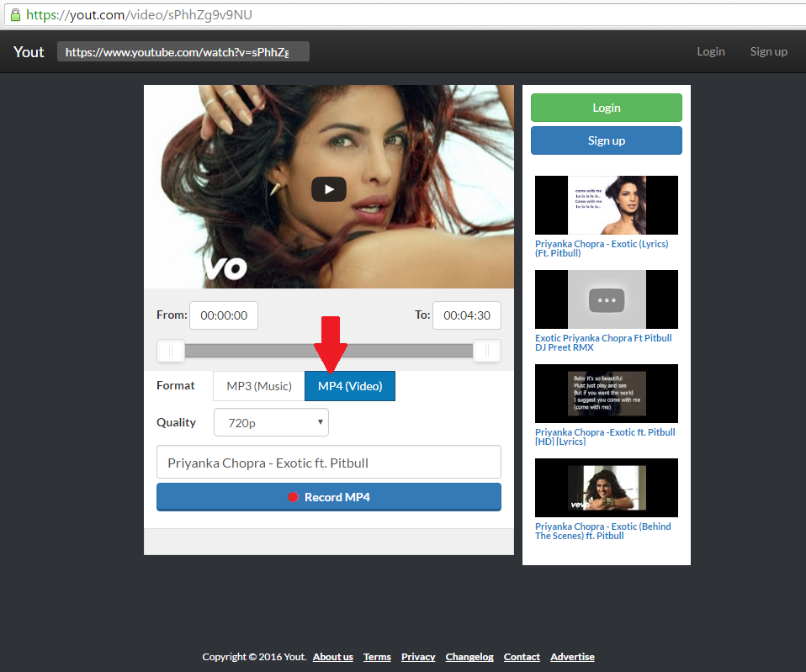Open the Changelog footer link
Viewport: 806px width, 672px height.
[x=470, y=657]
